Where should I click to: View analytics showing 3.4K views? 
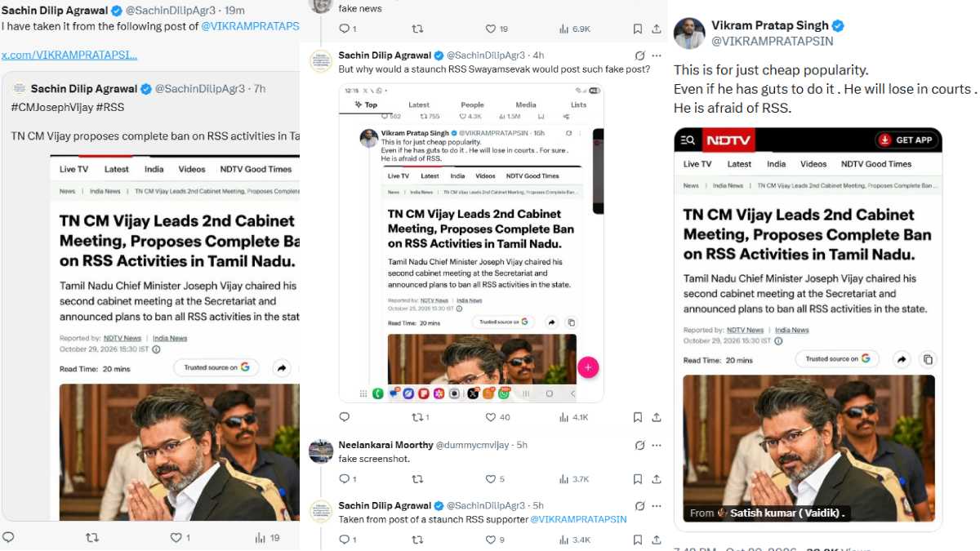click(x=575, y=540)
